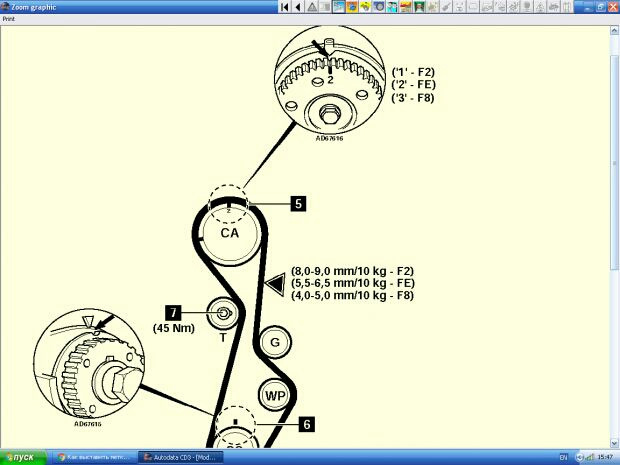Switch to the Autodata CD3 taskbar item
620x465 pixels.
click(x=180, y=457)
